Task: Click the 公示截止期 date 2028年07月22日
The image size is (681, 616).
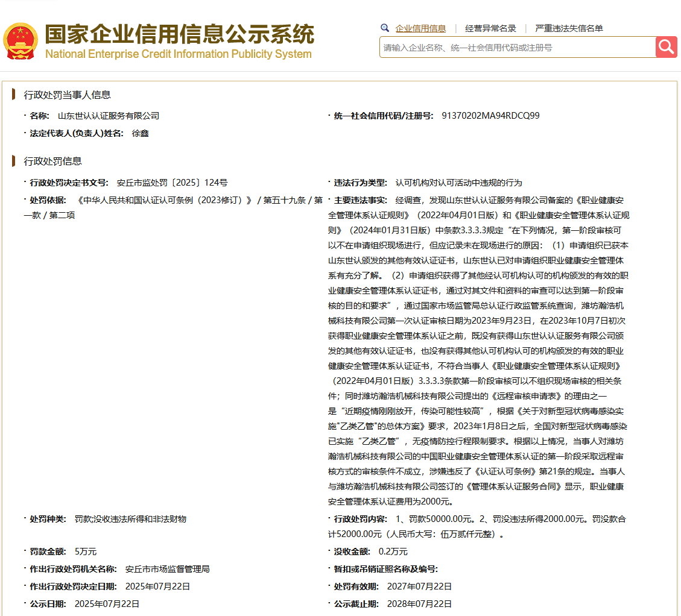Action: (420, 604)
